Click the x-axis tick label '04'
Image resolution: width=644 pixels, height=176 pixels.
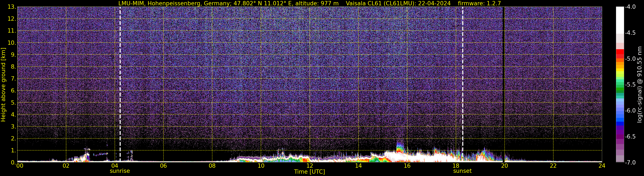114,166
